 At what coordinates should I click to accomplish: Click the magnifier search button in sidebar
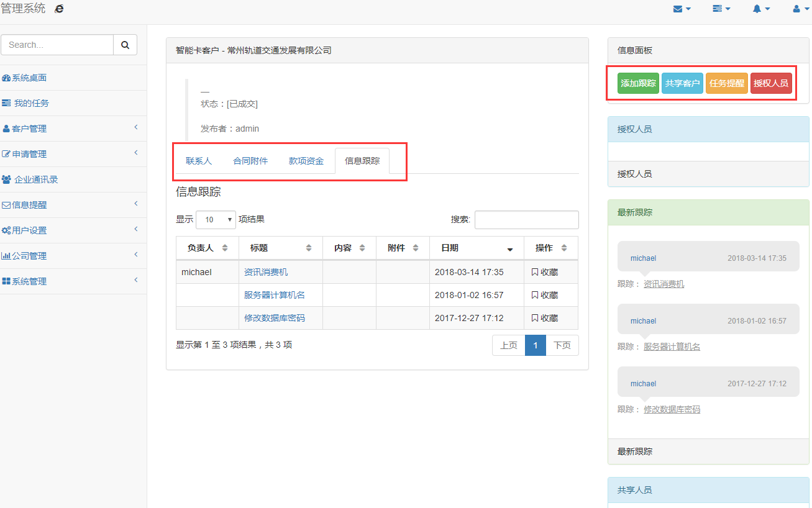125,45
